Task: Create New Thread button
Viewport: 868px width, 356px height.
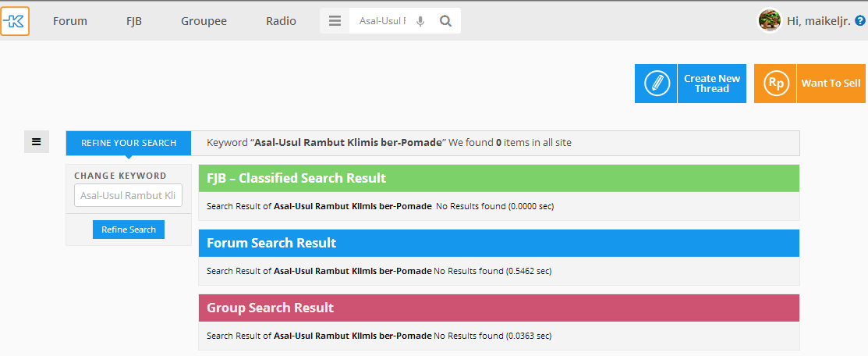Action: click(x=712, y=84)
